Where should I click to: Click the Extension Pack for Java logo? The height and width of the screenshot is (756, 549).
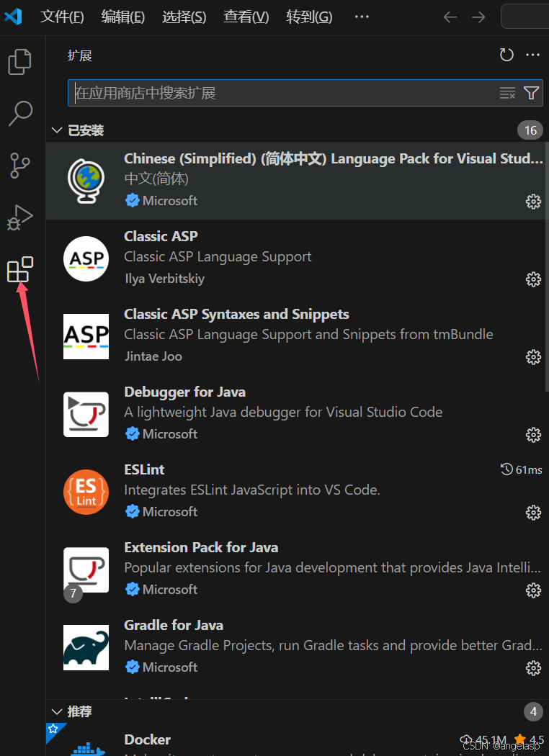click(86, 570)
